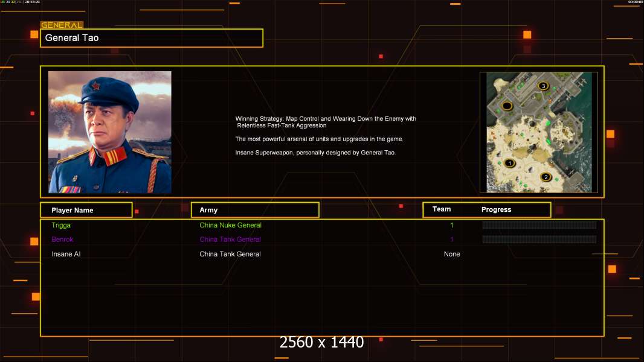
Task: Click Benrok's loading progress bar
Action: (x=539, y=240)
